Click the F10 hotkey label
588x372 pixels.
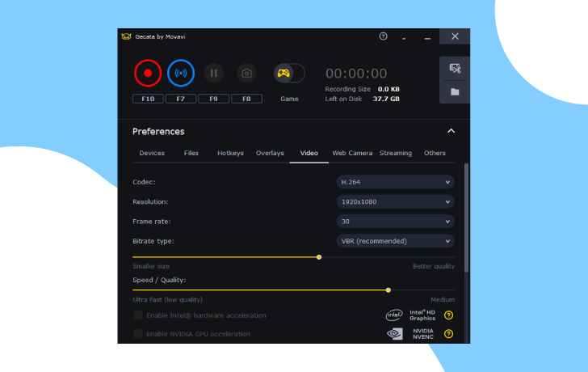point(148,99)
